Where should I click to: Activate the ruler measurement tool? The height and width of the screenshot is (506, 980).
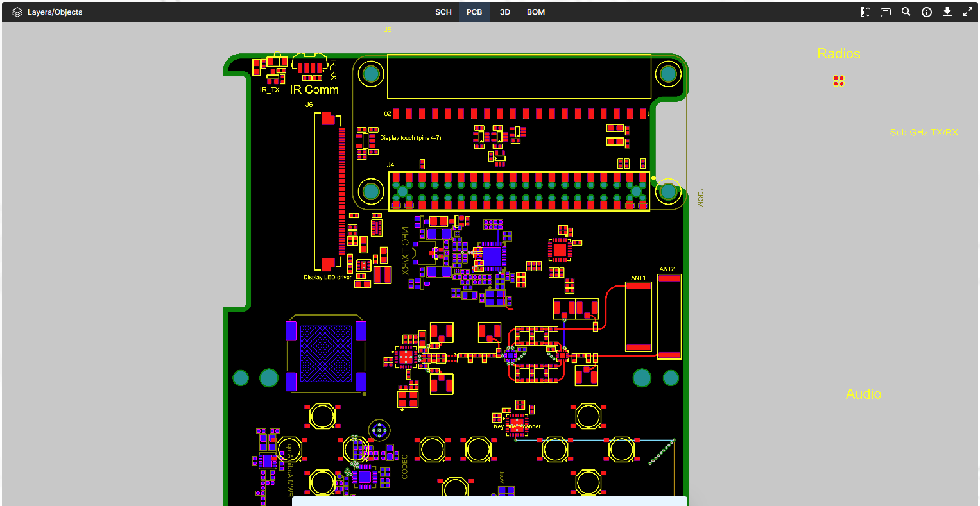pyautogui.click(x=864, y=12)
